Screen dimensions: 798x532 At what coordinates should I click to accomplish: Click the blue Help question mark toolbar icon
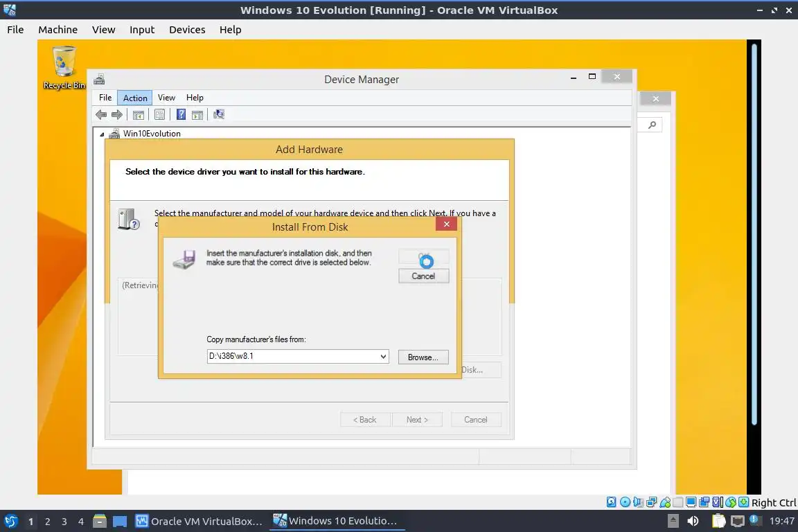(181, 114)
